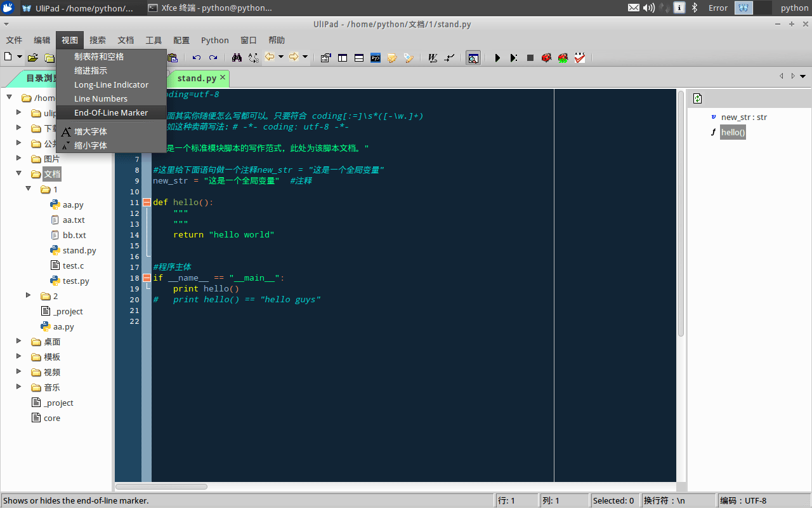812x508 pixels.
Task: Open the dropdown arrow beside New file
Action: click(x=20, y=57)
